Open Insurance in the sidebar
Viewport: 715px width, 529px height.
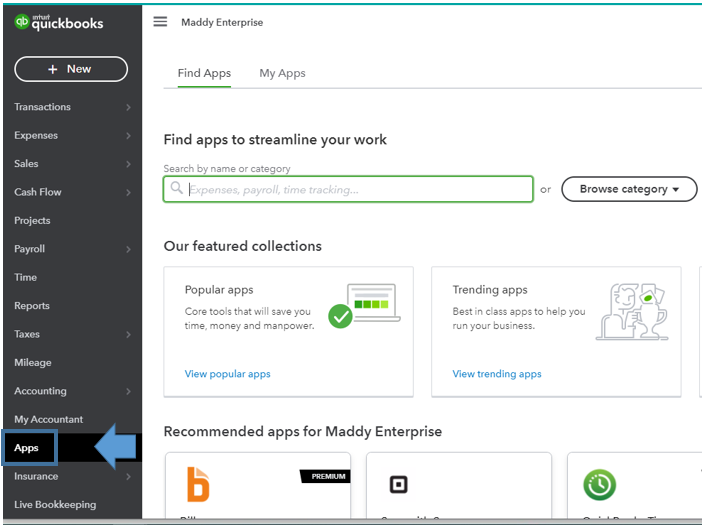click(36, 476)
